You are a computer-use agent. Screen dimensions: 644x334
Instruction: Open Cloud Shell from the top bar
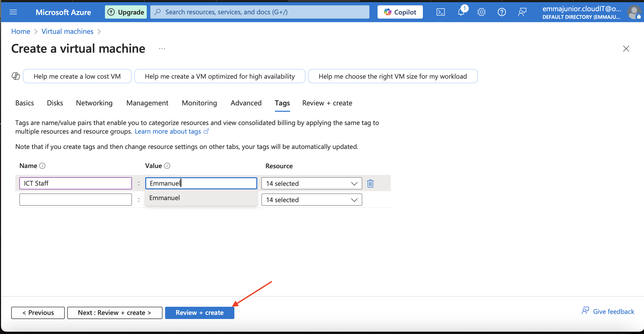[440, 12]
